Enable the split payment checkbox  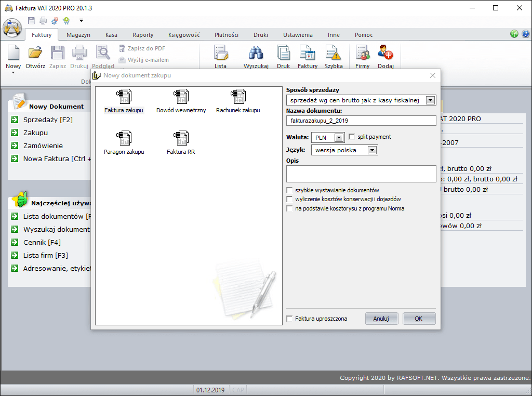(352, 137)
